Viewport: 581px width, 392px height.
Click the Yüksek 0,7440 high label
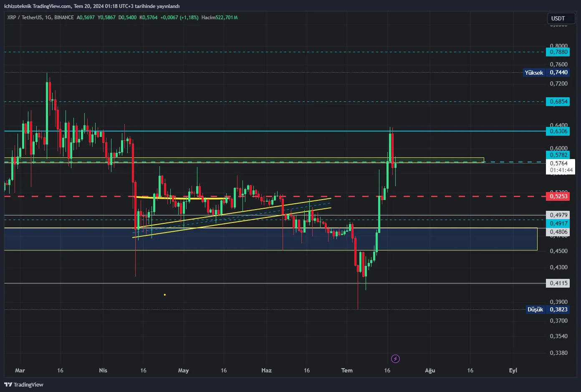coord(546,72)
